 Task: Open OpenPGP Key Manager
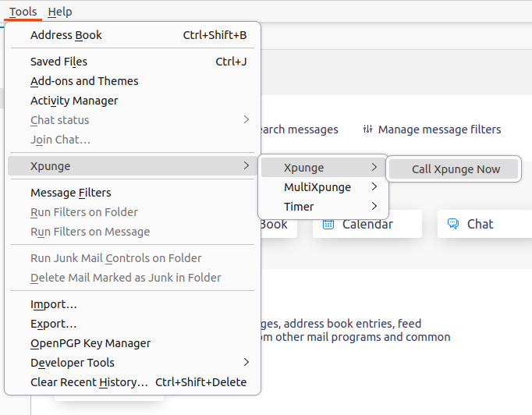click(x=133, y=343)
